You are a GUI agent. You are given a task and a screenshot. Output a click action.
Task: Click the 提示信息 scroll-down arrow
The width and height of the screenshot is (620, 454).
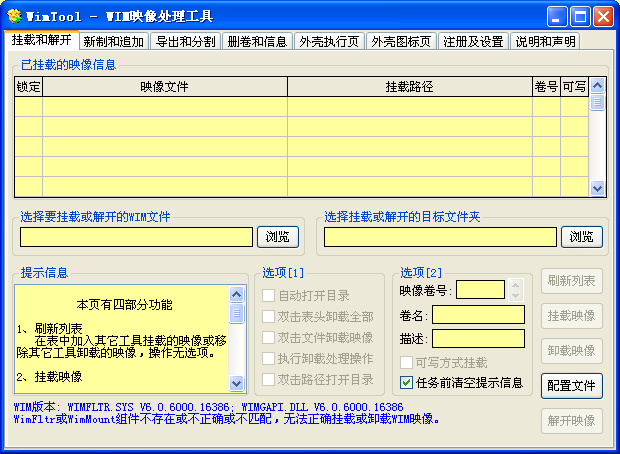(x=236, y=383)
